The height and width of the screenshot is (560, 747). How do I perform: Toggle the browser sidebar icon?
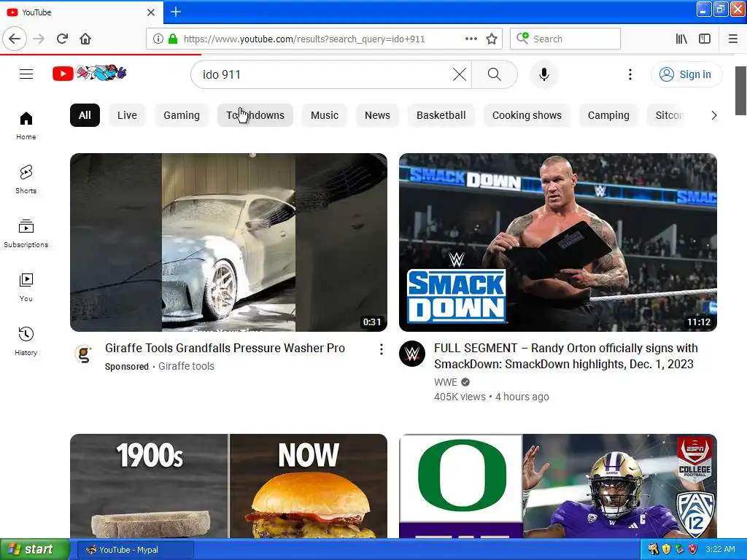click(x=705, y=39)
